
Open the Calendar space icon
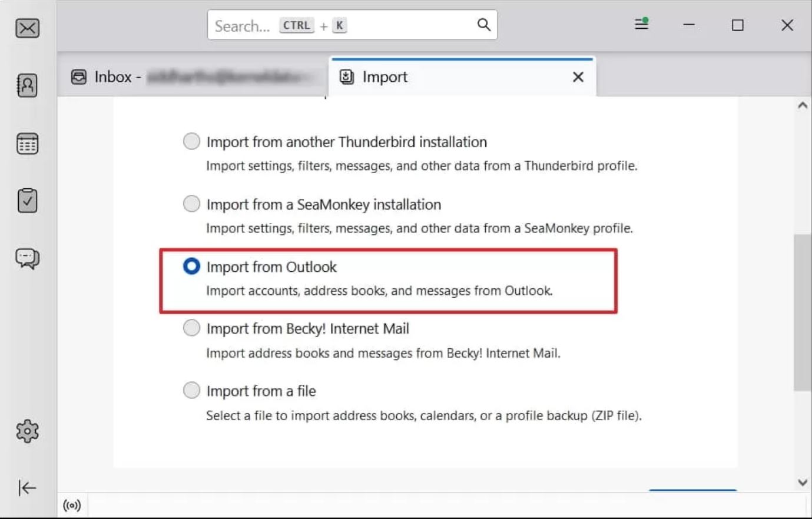point(27,144)
